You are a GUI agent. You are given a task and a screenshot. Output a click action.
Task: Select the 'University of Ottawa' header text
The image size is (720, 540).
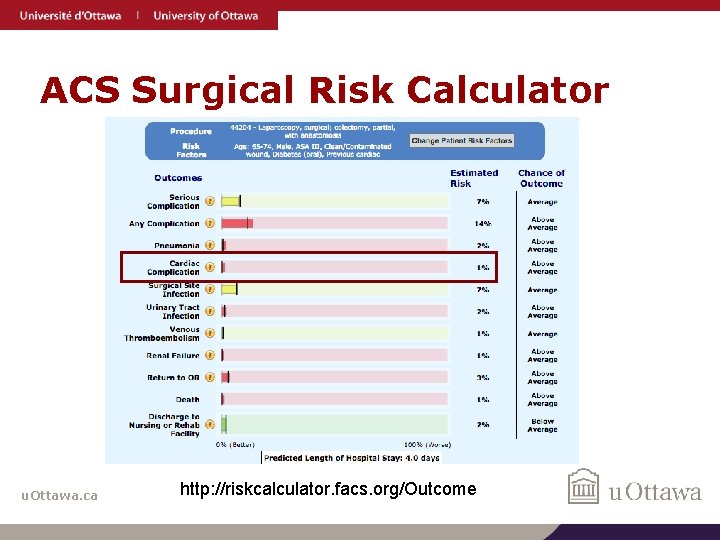206,16
